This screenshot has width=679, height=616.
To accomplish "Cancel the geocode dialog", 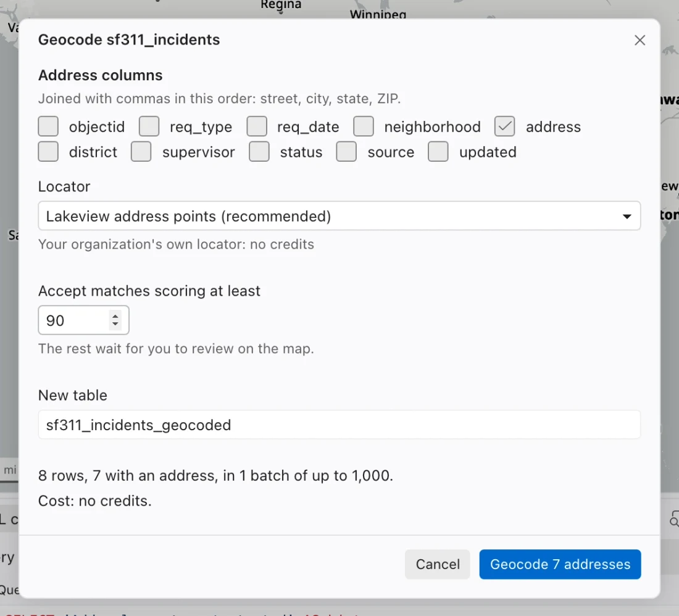I will 438,564.
